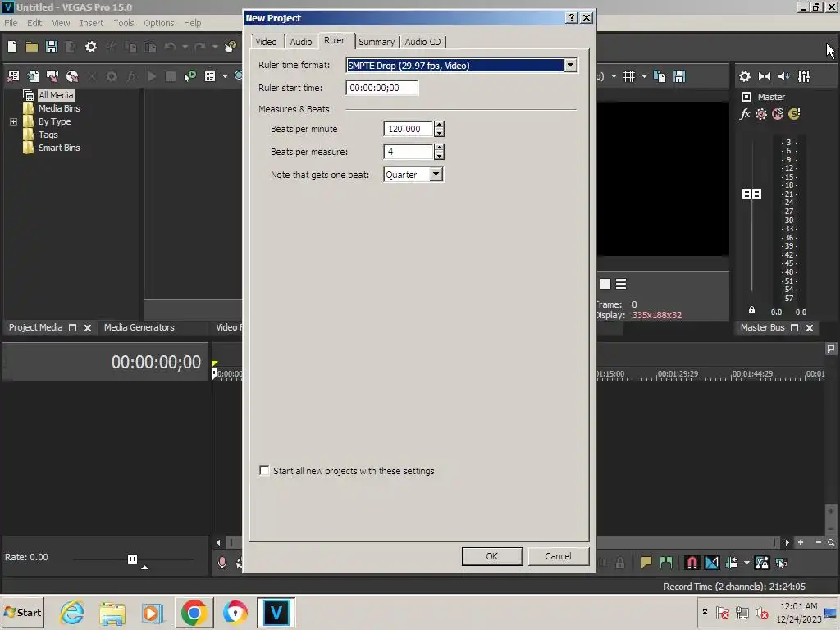
Task: Toggle Automatic Crossfades button
Action: tap(711, 563)
